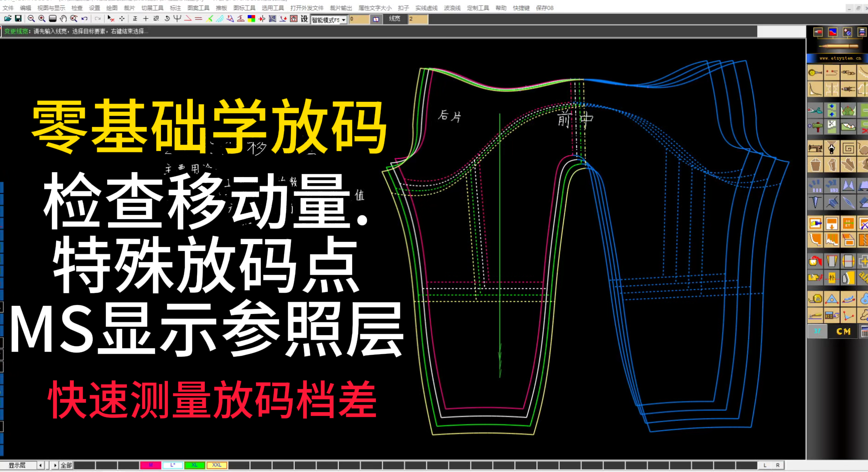Image resolution: width=868 pixels, height=472 pixels.
Task: Click the 设 settings toolbar icon
Action: point(304,19)
